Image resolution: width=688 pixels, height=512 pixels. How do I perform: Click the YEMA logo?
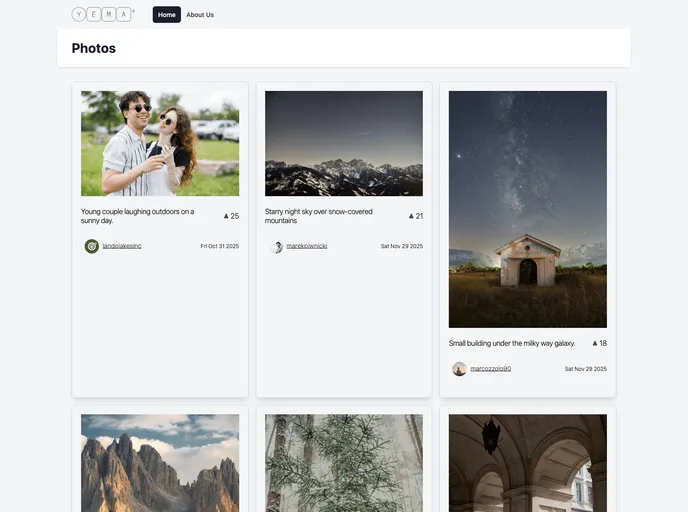click(102, 14)
